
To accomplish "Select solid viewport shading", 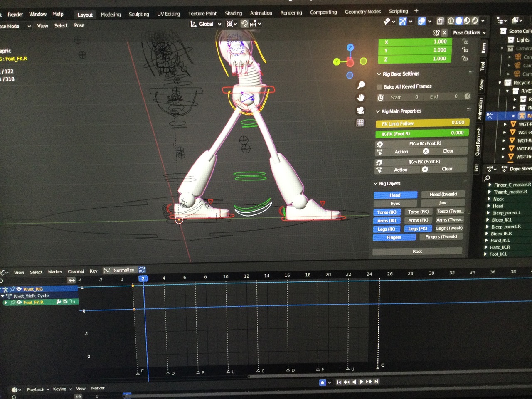I will click(459, 20).
